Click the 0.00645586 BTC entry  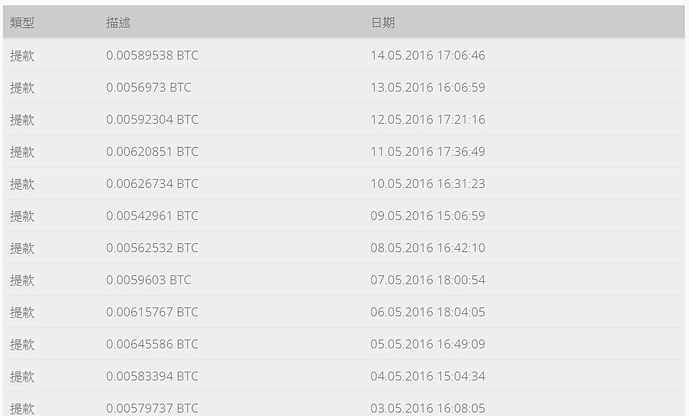(x=152, y=344)
